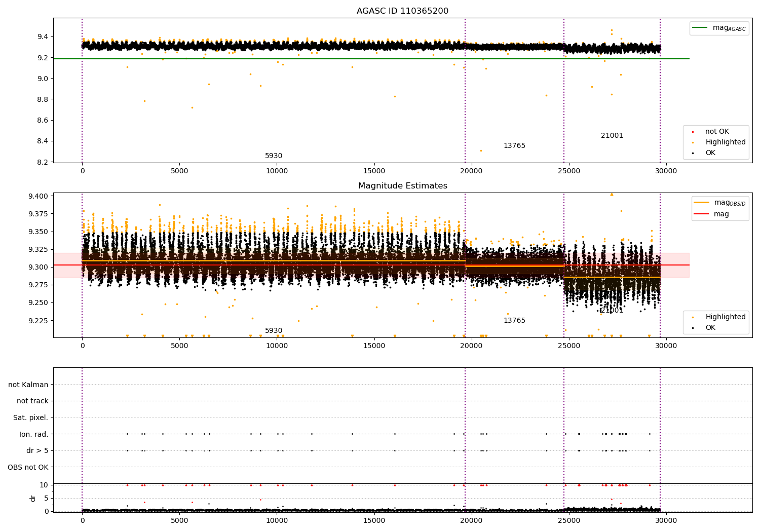Click 'OK' legend entry in Magnitude Estimates plot
Viewport: 760px width, 532px height.
tap(710, 328)
